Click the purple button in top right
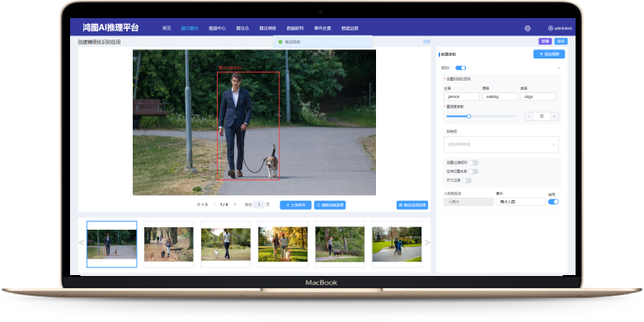 545,41
